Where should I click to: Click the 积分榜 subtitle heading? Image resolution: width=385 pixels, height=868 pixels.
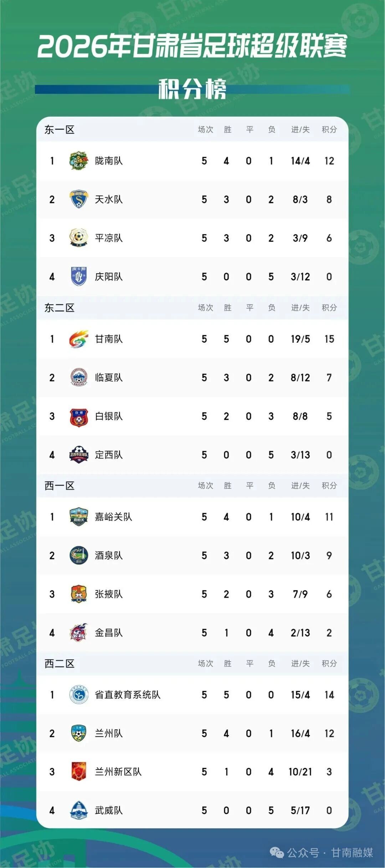[192, 89]
